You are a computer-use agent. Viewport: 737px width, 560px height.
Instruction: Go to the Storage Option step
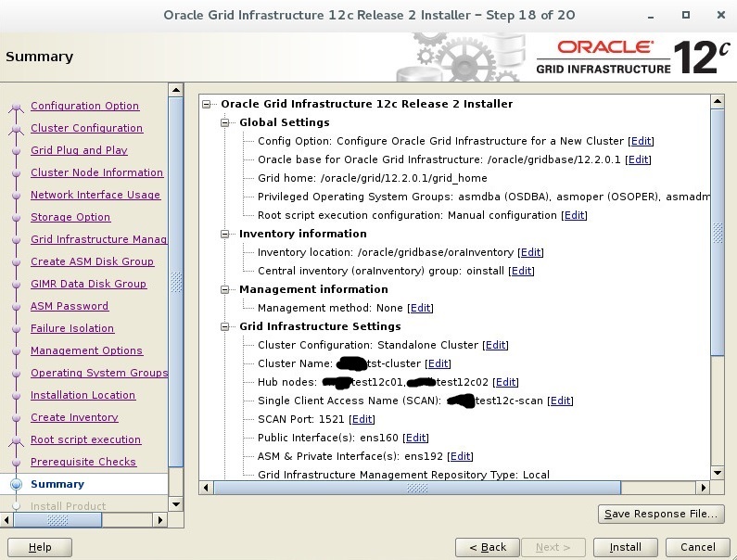pyautogui.click(x=70, y=217)
